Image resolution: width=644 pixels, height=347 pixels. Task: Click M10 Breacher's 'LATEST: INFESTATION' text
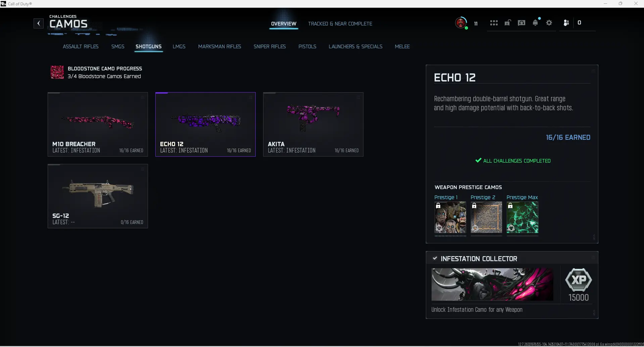[x=76, y=151]
